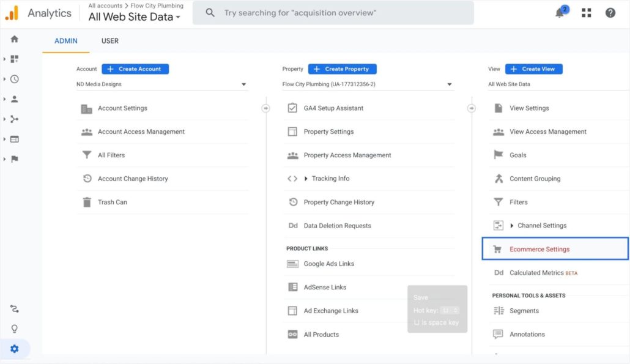
Task: Click the Analytics logo
Action: (x=12, y=13)
